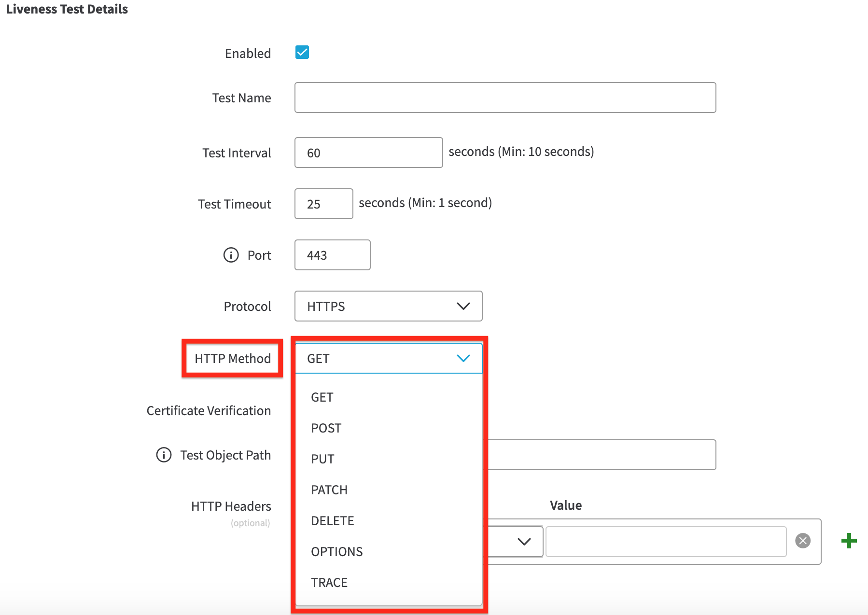This screenshot has height=615, width=868.
Task: Click the HTTP header Value input field
Action: 666,541
